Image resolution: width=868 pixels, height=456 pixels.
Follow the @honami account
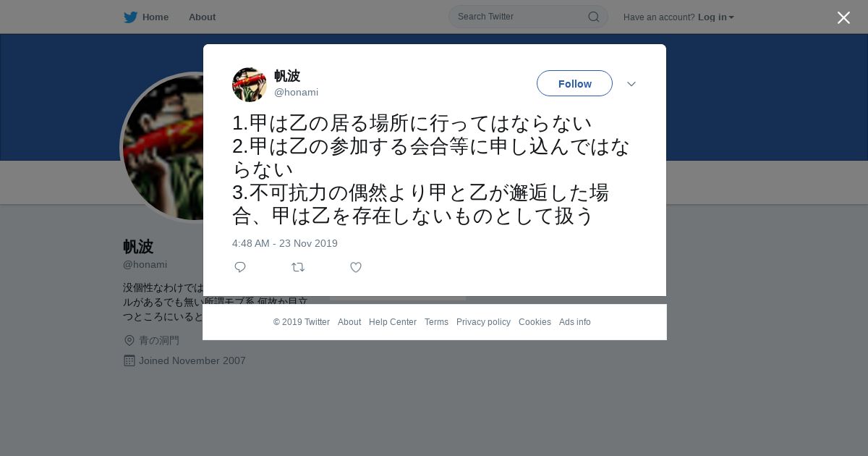tap(574, 84)
